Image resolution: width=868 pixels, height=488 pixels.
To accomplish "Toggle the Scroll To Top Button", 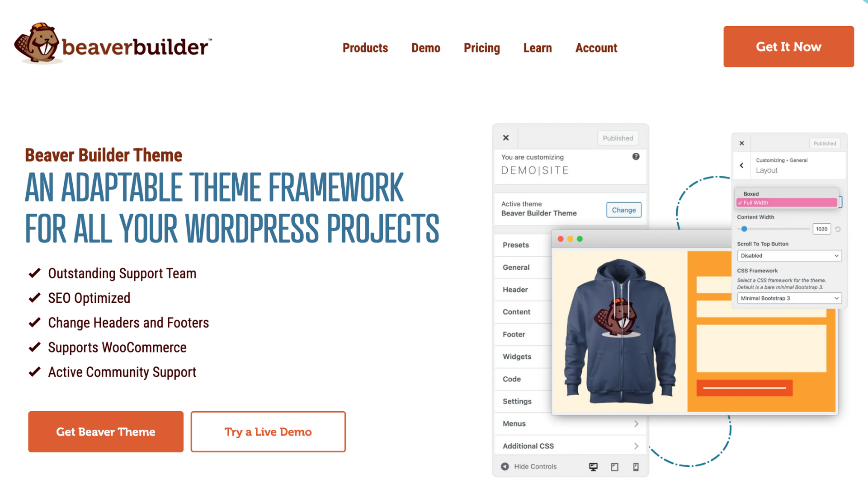I will (x=788, y=255).
